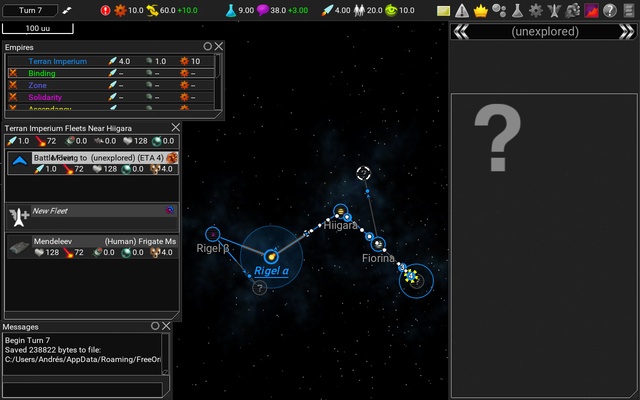This screenshot has height=400, width=640.
Task: Select the Battle Fleet moving to unexplored row
Action: point(93,163)
